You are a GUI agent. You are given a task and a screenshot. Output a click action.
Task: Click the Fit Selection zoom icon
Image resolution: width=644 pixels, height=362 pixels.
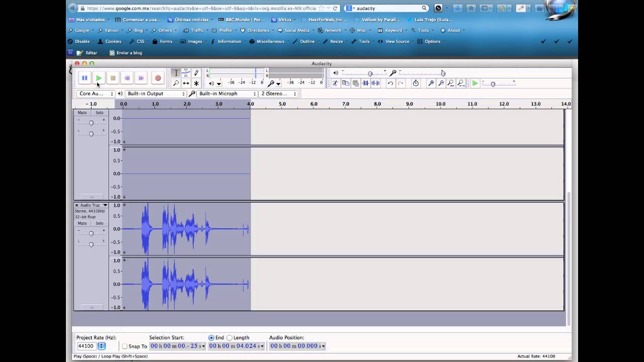point(451,83)
